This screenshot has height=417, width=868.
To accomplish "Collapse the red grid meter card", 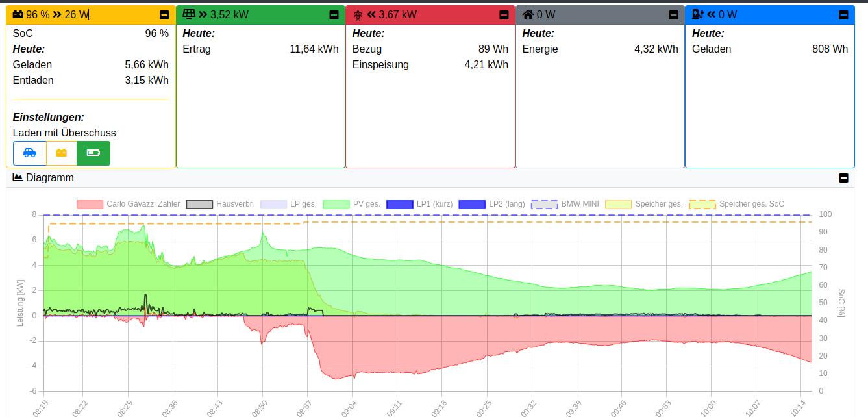I will (x=504, y=15).
